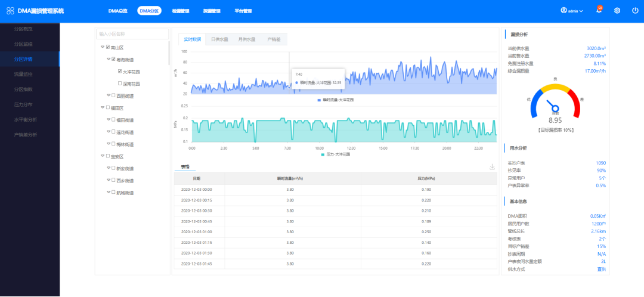Switch to 实时数据 chart tab
Viewport: 644px width, 297px height.
coord(192,39)
